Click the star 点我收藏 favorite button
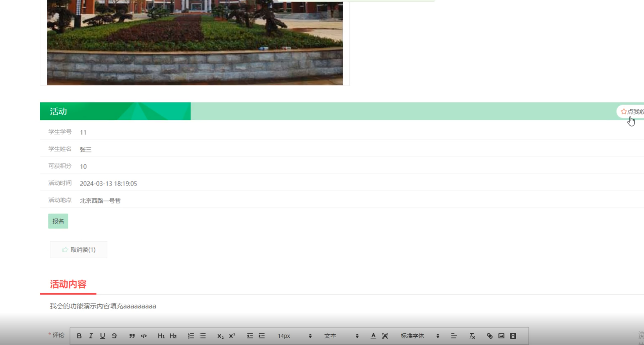644x345 pixels. [x=631, y=111]
